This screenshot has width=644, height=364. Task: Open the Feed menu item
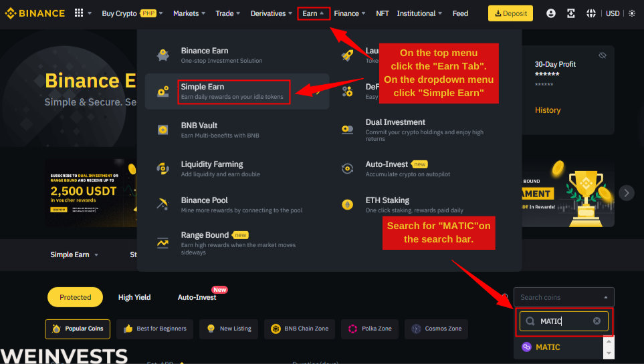460,13
